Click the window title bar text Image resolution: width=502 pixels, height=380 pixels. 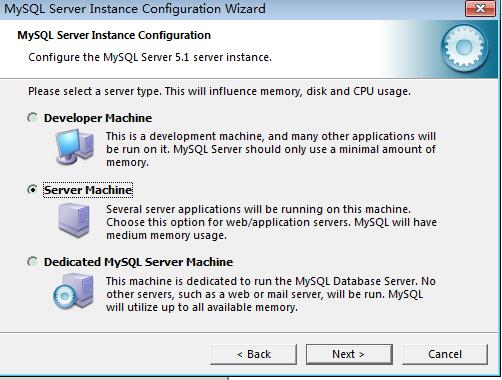point(135,9)
